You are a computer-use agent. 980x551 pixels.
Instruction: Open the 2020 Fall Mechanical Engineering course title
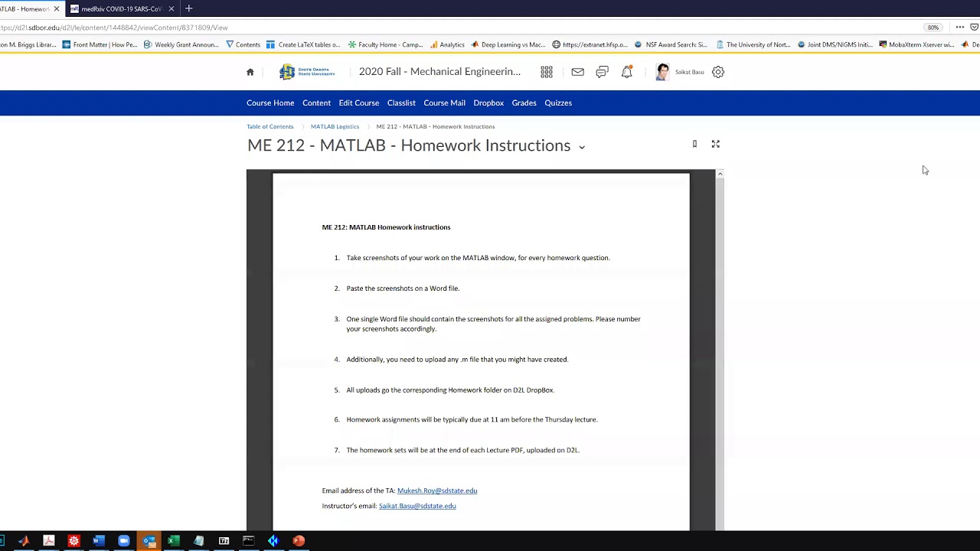click(439, 72)
